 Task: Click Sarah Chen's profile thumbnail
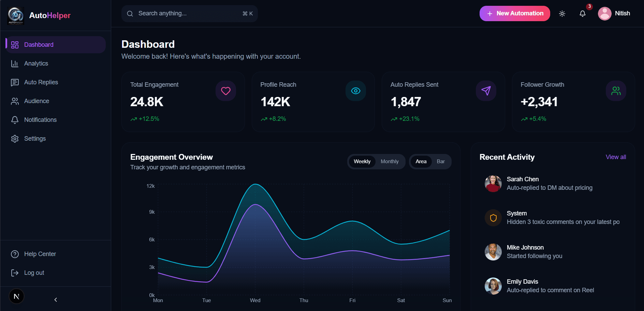[x=493, y=183]
